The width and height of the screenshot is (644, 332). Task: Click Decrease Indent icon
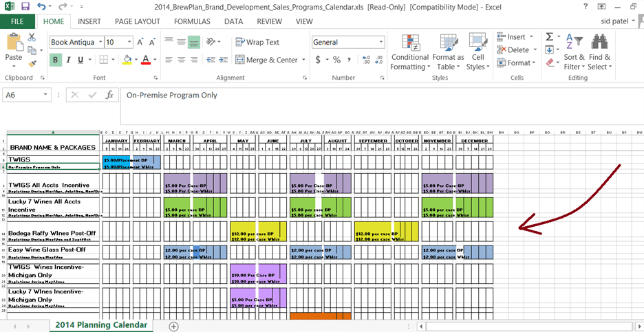click(211, 60)
